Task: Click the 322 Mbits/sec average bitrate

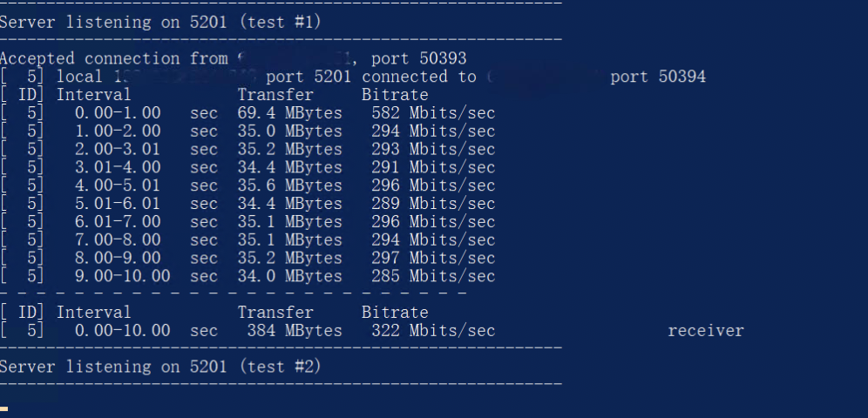Action: [428, 331]
